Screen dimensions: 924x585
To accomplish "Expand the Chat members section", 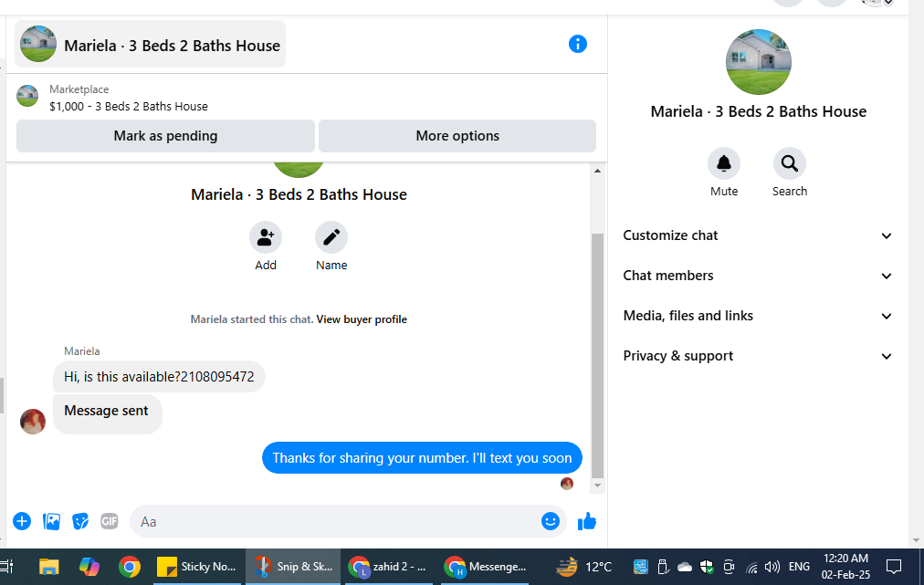I will pos(757,276).
